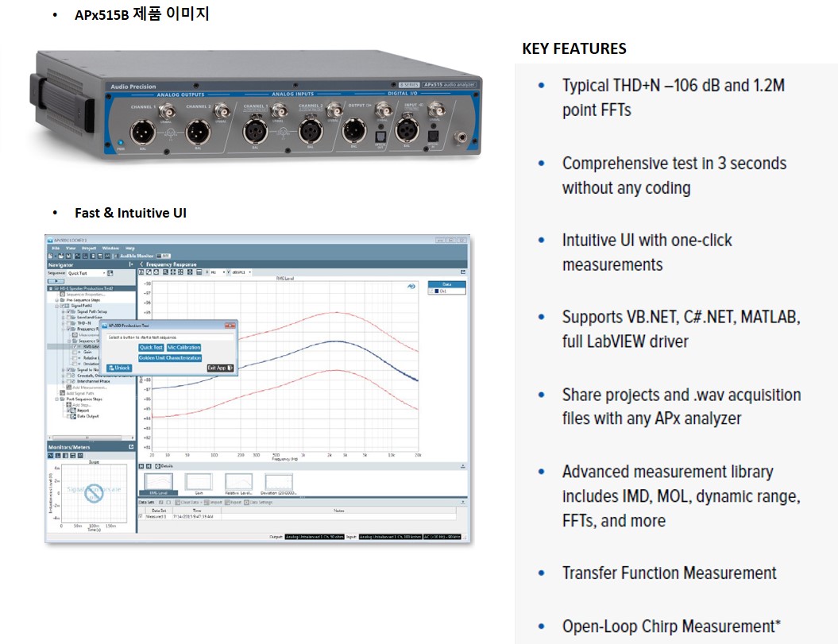
Task: Click the Quick Test button in dialog
Action: 151,347
